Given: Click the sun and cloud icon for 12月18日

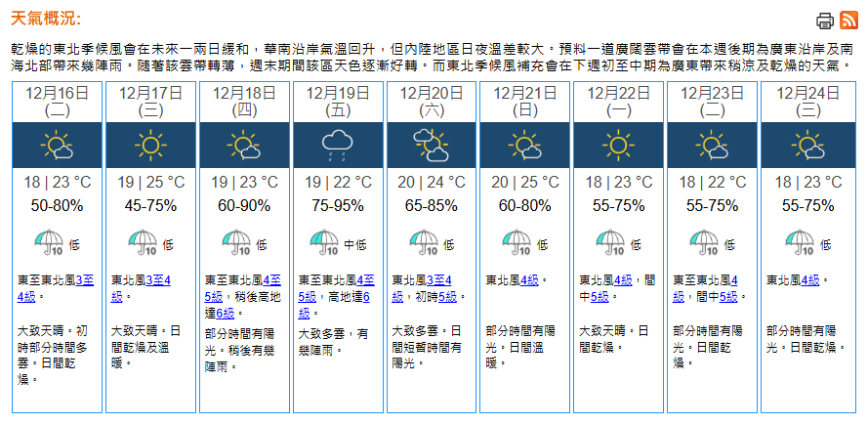Looking at the screenshot, I should coord(243,147).
